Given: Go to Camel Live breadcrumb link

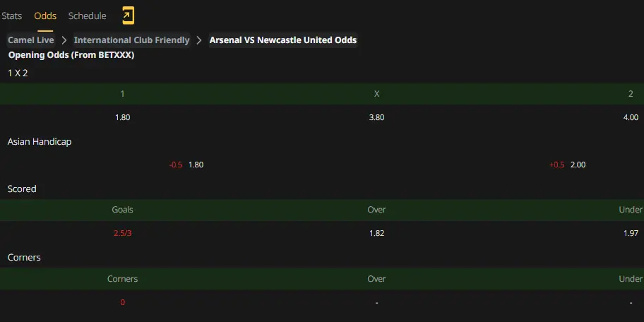Looking at the screenshot, I should pos(31,40).
